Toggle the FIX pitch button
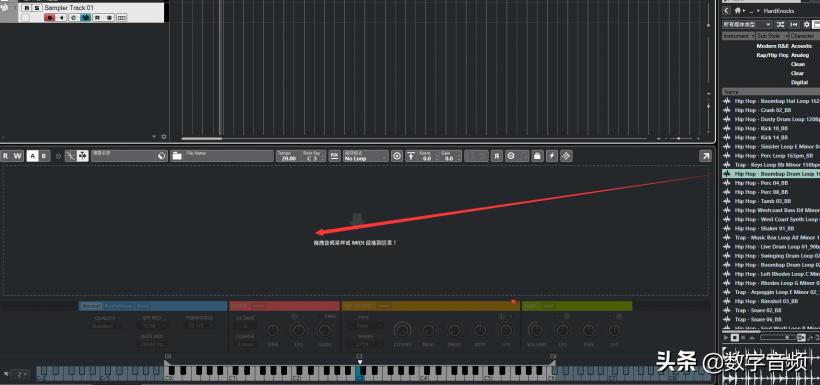Viewport: 820px width, 385px height. click(335, 156)
